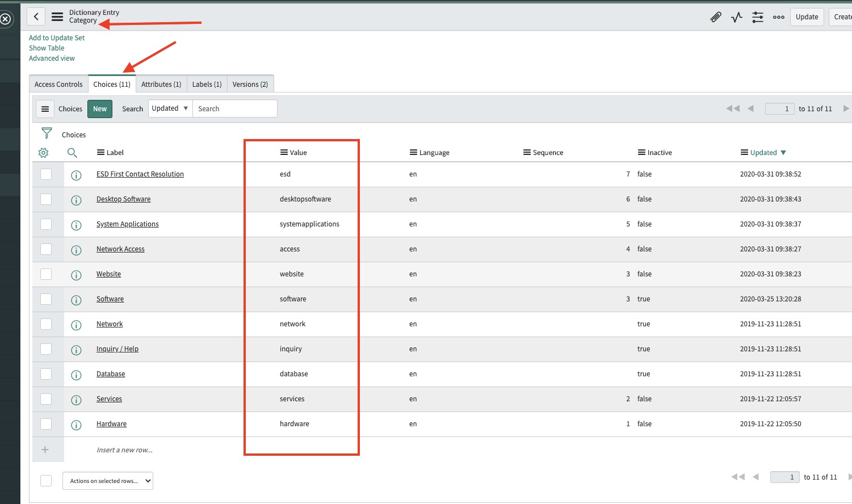The width and height of the screenshot is (852, 504).
Task: Open the list personalize gear icon
Action: [44, 153]
